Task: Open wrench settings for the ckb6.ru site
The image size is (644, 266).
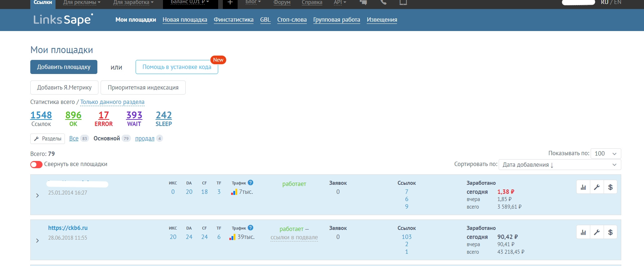Action: 597,232
